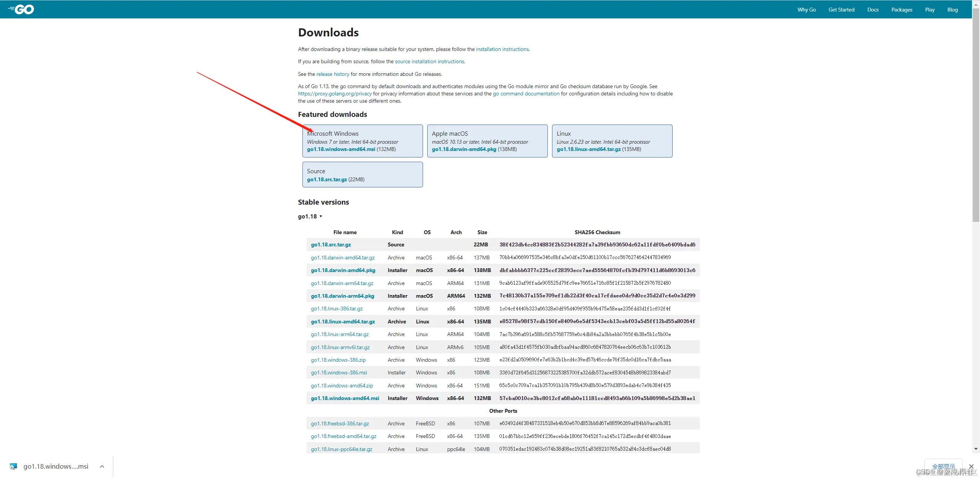Open the installation instructions link
This screenshot has width=980, height=479.
tap(502, 49)
